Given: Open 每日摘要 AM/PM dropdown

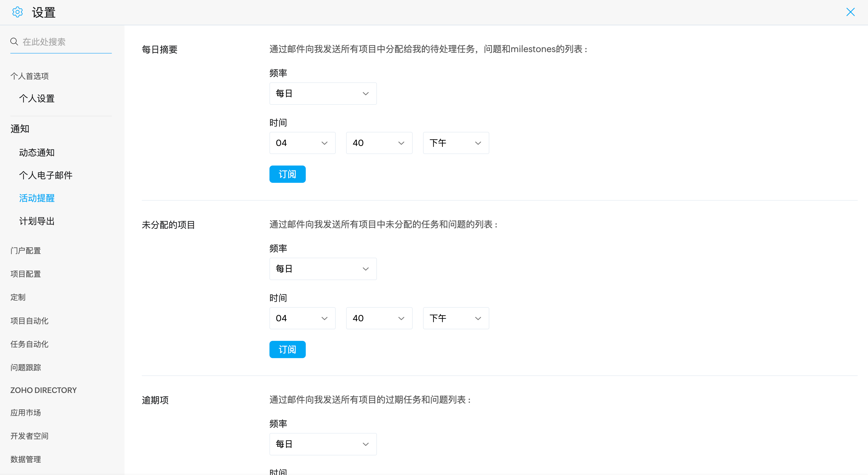Looking at the screenshot, I should pos(456,143).
